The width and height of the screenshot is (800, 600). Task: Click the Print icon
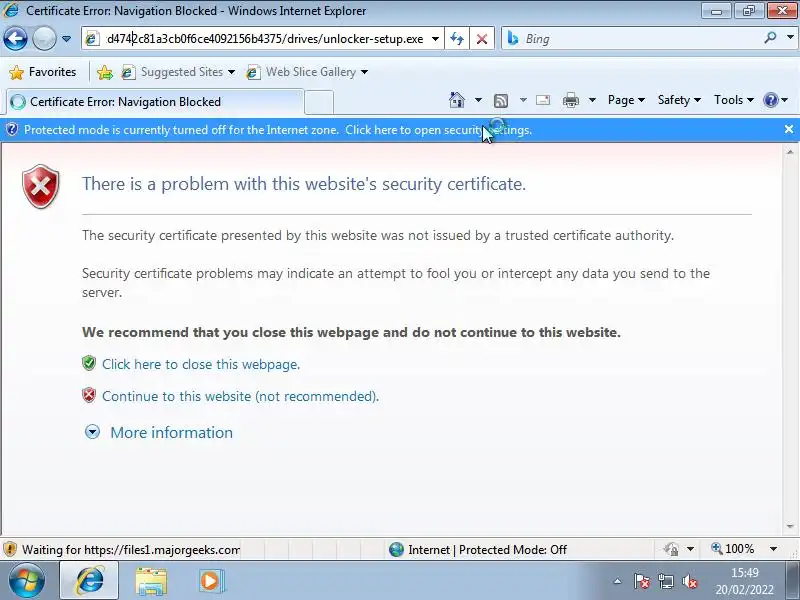[x=570, y=100]
